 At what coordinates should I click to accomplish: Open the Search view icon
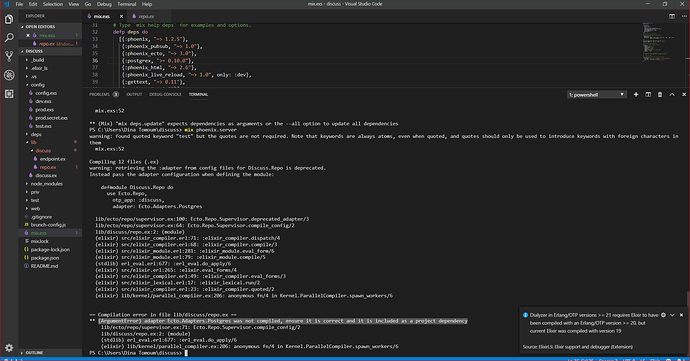point(9,38)
